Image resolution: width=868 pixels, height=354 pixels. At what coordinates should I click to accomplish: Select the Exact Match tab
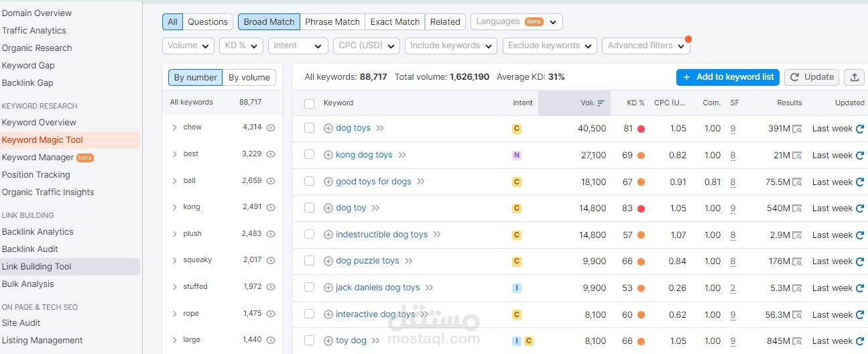[395, 21]
